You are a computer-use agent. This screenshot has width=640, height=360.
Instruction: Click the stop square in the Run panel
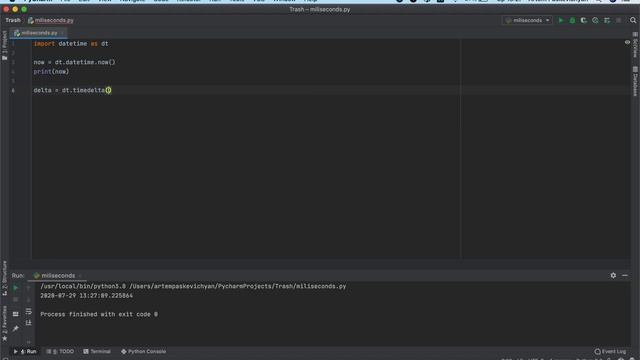(16, 300)
